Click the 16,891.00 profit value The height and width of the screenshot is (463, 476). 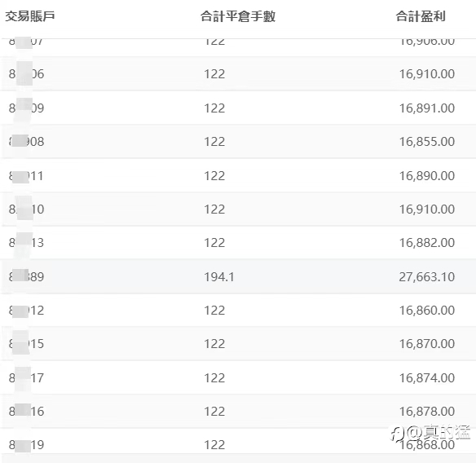426,108
